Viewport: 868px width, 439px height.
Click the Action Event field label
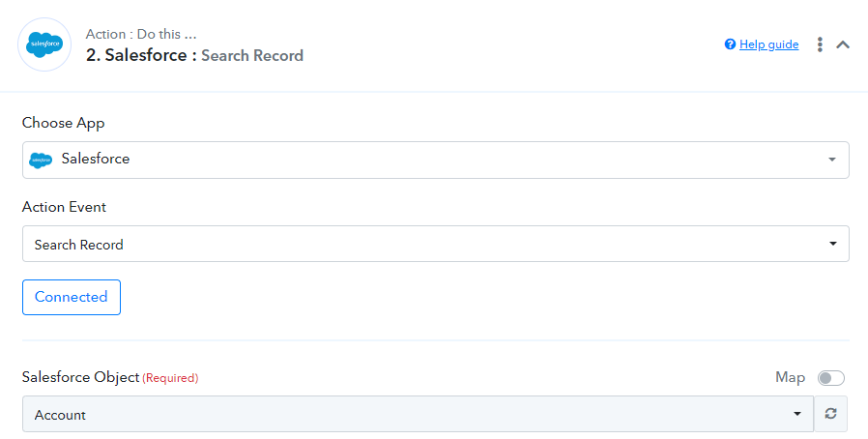click(64, 207)
